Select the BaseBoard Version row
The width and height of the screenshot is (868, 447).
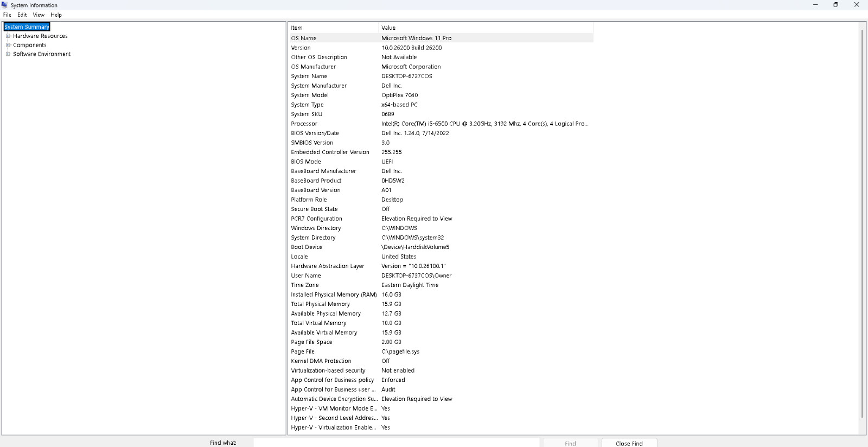tap(441, 190)
